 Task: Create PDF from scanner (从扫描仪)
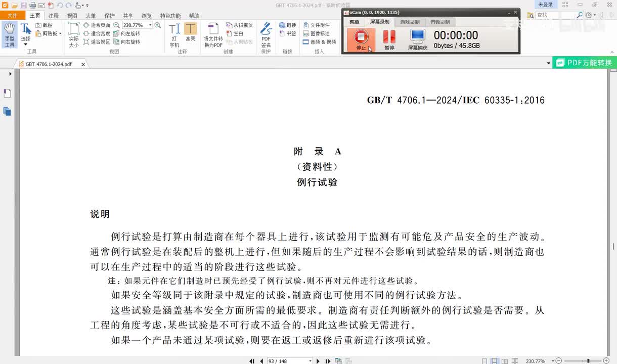(239, 25)
